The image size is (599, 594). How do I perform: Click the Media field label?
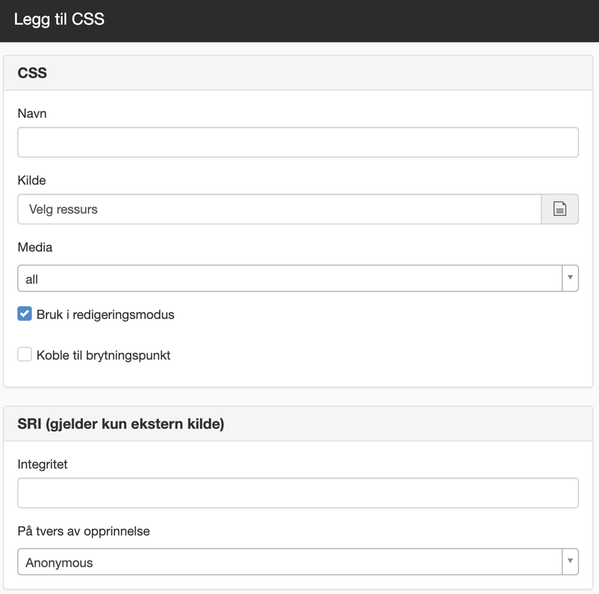[x=35, y=247]
